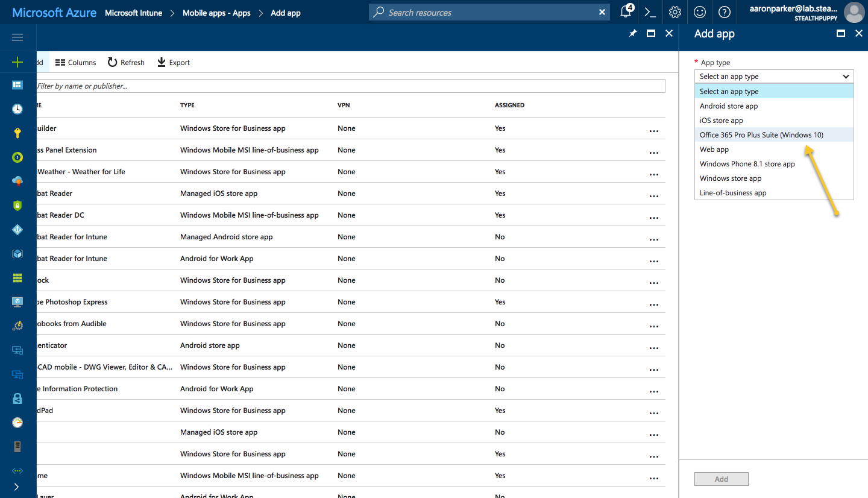Click the gear with lightning sidebar icon

17,326
